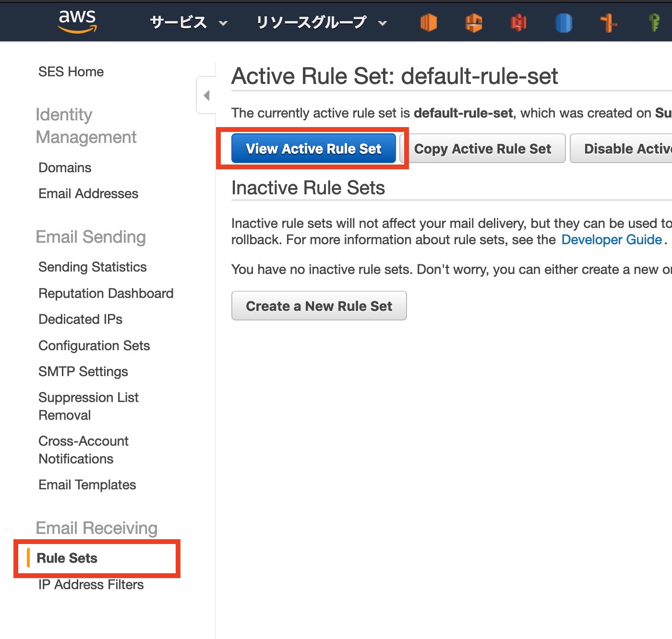Open Email Templates page

point(87,485)
